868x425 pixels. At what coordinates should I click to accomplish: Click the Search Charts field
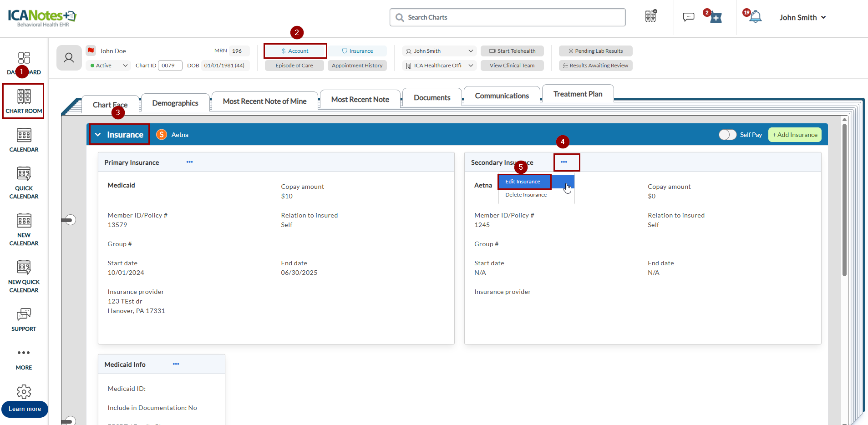[508, 17]
